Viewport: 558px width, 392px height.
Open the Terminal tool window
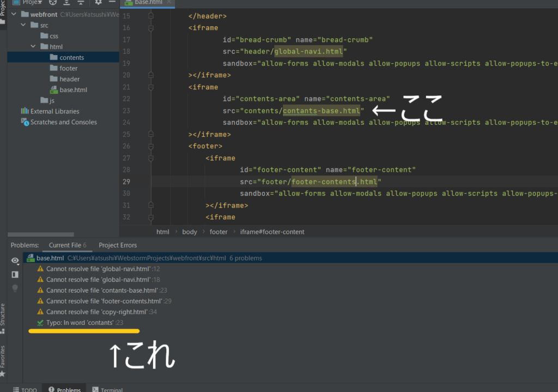107,389
